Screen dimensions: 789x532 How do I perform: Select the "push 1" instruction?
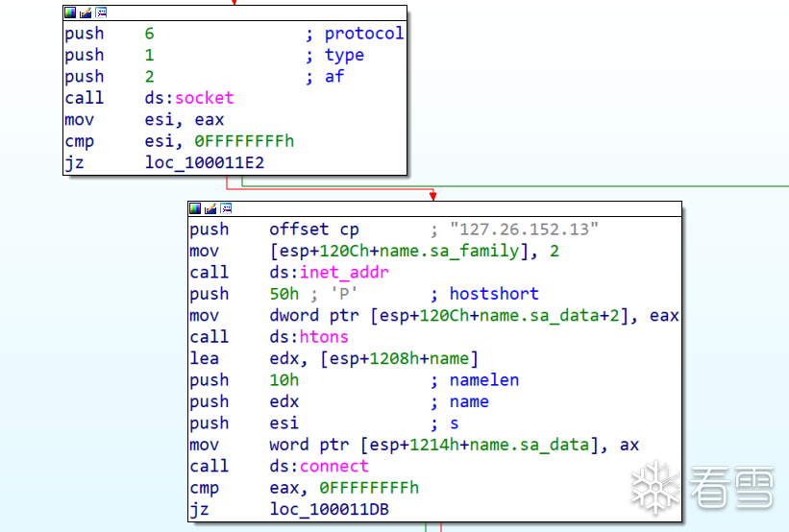110,55
